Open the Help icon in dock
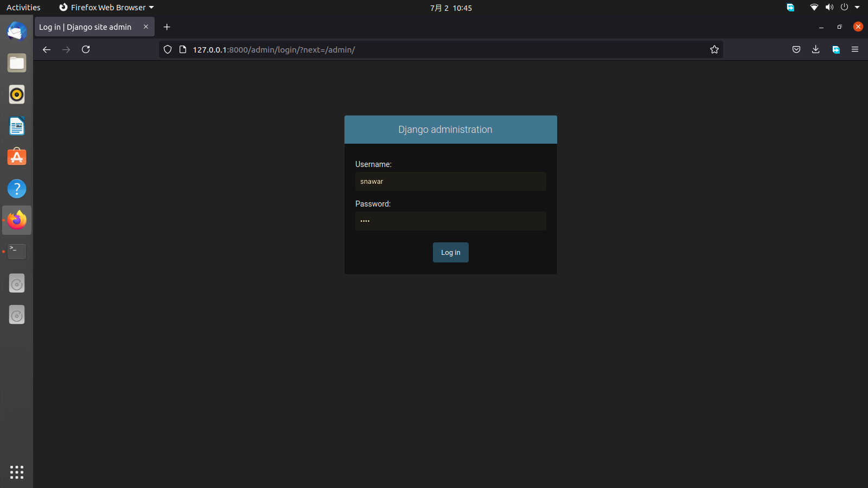This screenshot has width=868, height=488. [x=17, y=189]
